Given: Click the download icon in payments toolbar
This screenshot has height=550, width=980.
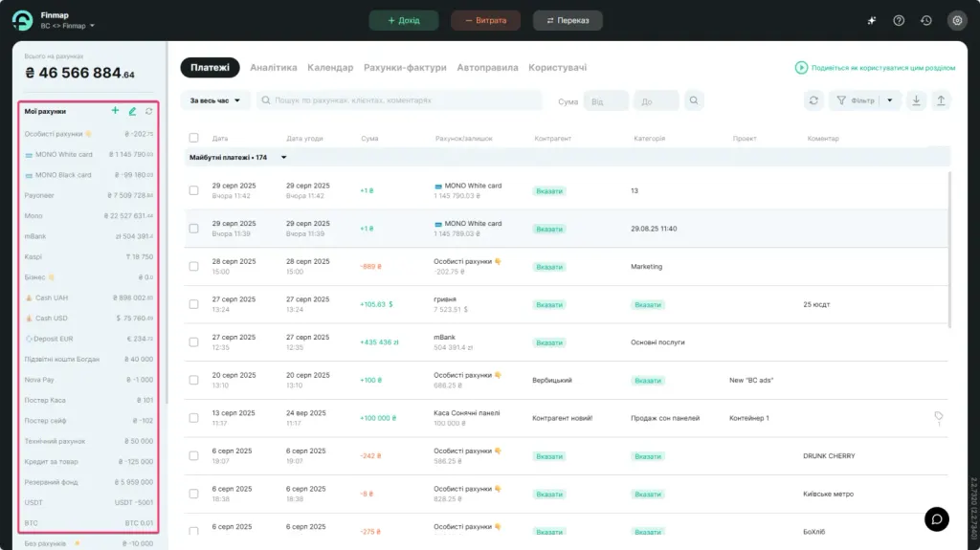Looking at the screenshot, I should (x=916, y=100).
